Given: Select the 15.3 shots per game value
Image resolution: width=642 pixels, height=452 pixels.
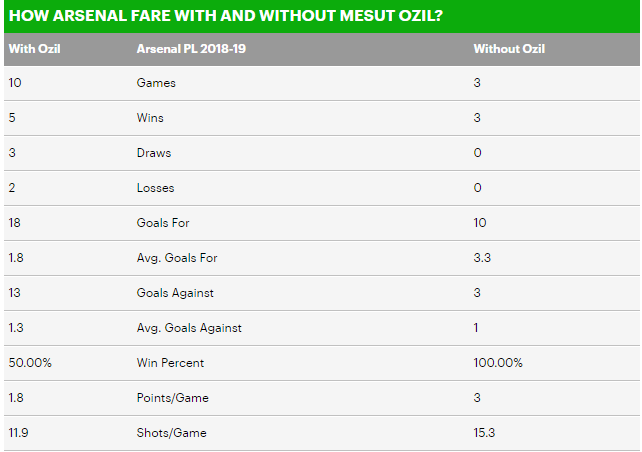Looking at the screenshot, I should coord(485,433).
